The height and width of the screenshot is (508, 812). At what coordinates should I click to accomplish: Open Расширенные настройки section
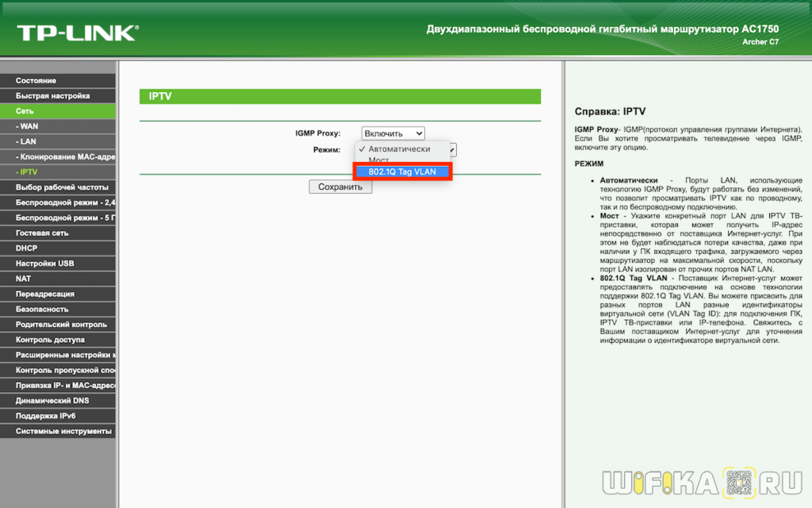tap(57, 355)
